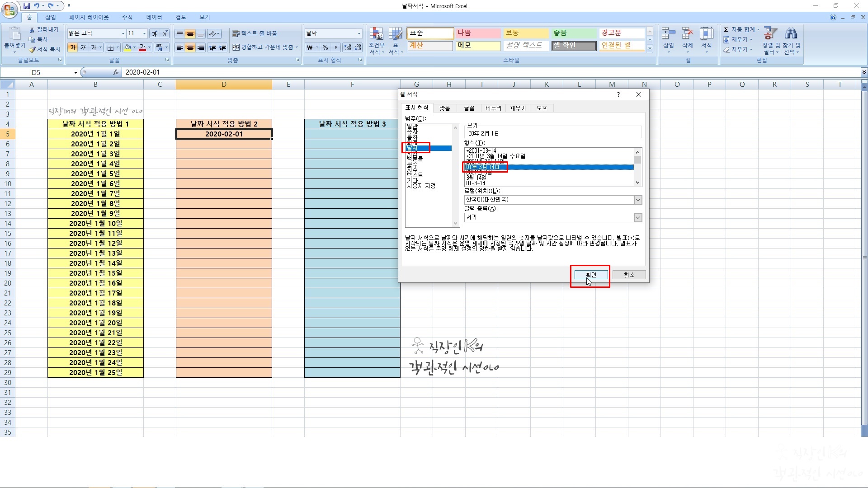The height and width of the screenshot is (488, 868).
Task: Open the 삽입 ribbon tab
Action: tap(51, 17)
